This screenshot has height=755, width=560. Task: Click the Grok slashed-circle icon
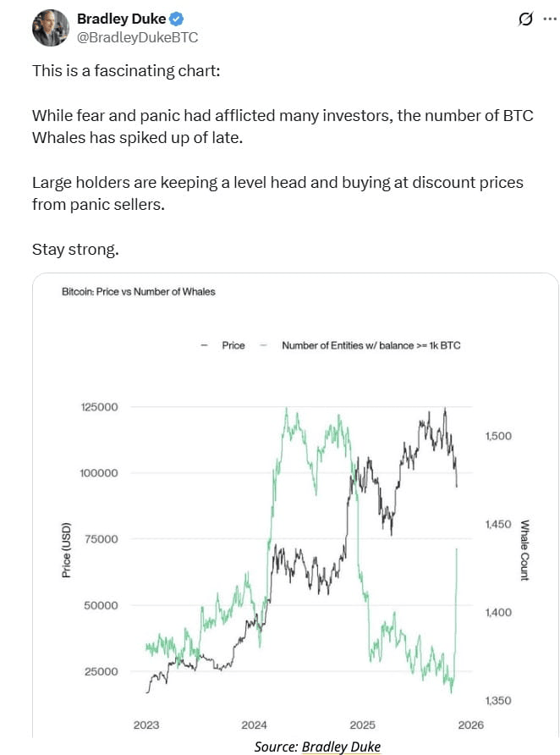click(x=524, y=19)
